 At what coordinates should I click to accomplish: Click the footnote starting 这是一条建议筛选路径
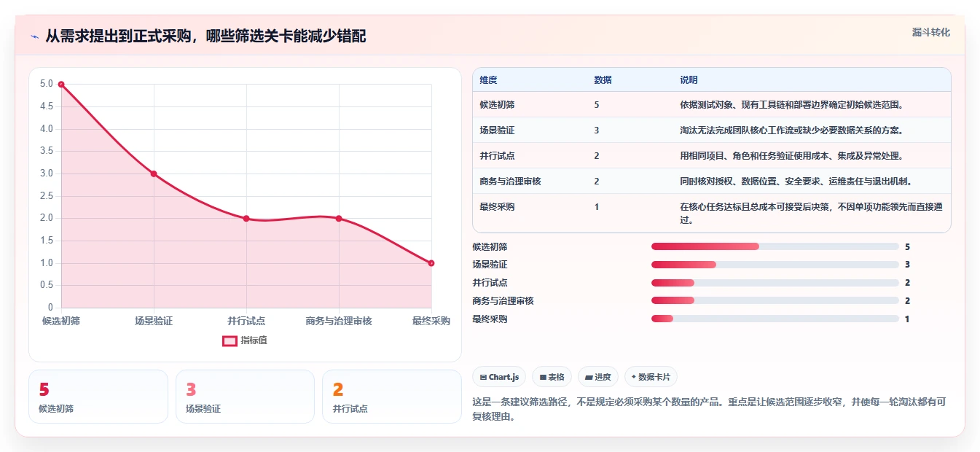(709, 410)
